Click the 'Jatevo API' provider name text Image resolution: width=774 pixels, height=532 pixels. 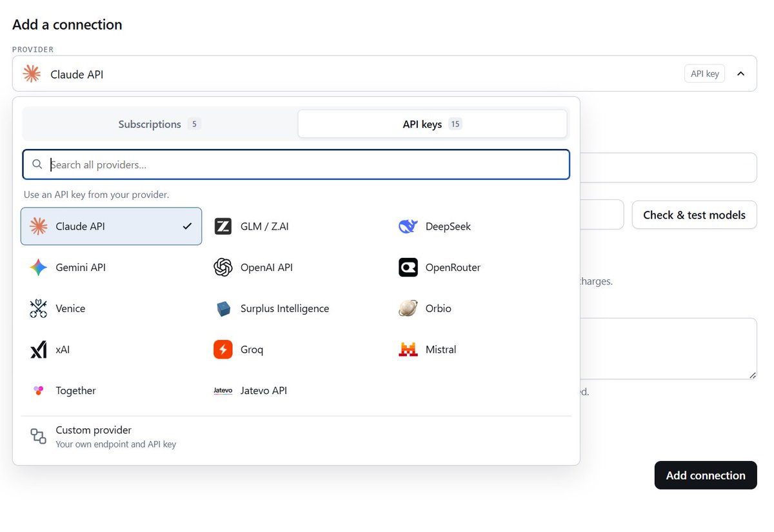click(x=264, y=391)
